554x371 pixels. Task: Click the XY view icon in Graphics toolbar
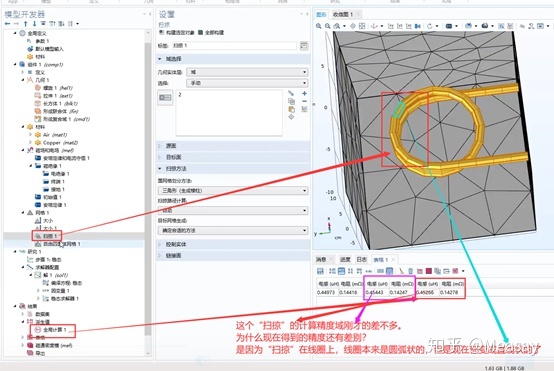tap(391, 26)
